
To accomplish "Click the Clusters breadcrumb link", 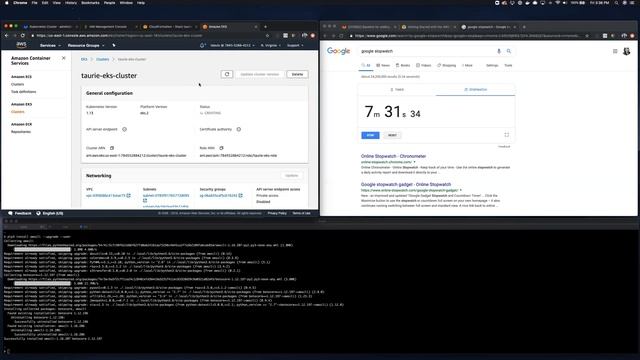I will click(x=102, y=60).
